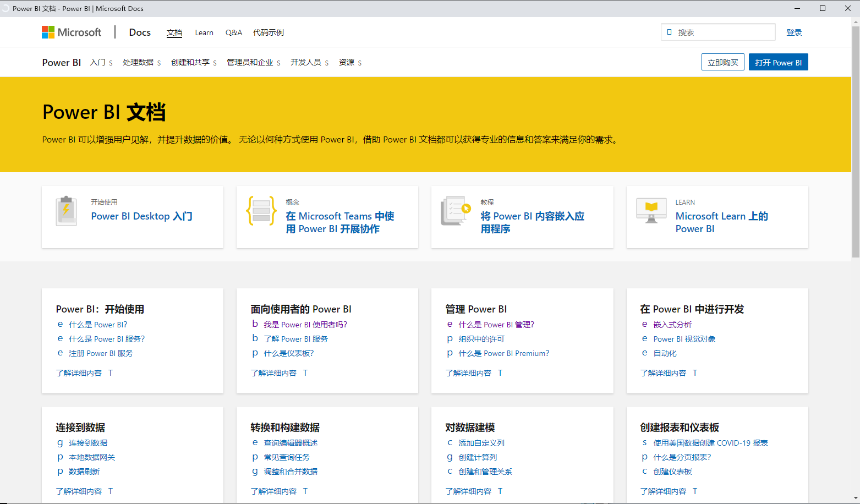Click arrow after 了解详细内容 in 管理 Power BI card
The width and height of the screenshot is (860, 504).
tap(500, 373)
